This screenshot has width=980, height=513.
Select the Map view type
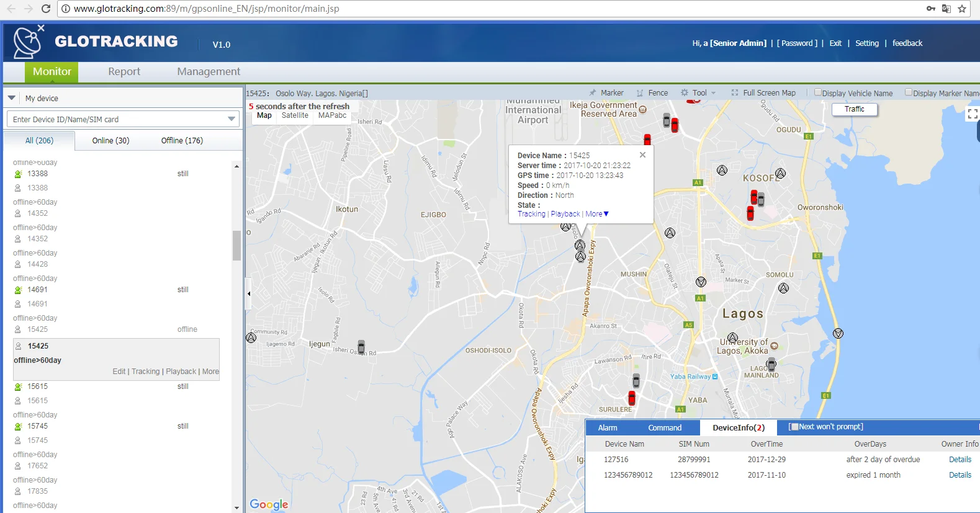(264, 115)
